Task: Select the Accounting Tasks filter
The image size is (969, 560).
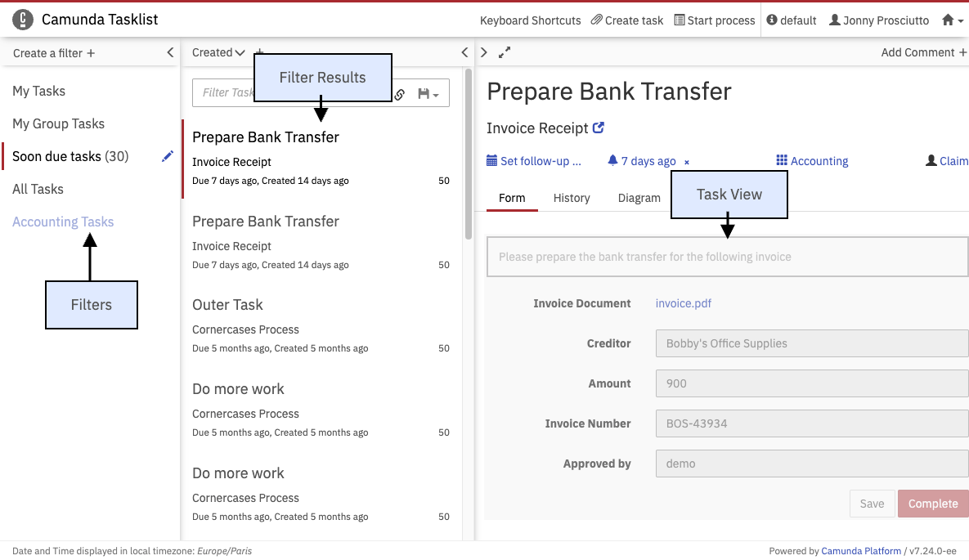Action: (63, 222)
